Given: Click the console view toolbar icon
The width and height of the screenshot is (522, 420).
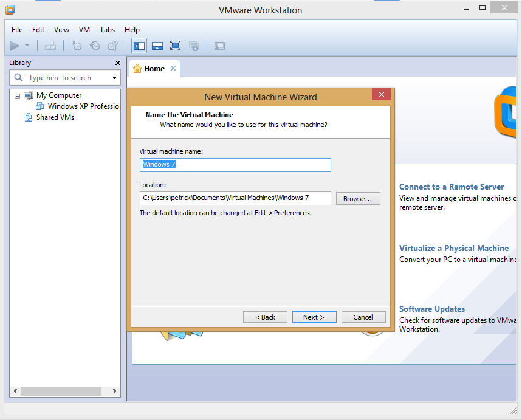Looking at the screenshot, I should tap(220, 46).
